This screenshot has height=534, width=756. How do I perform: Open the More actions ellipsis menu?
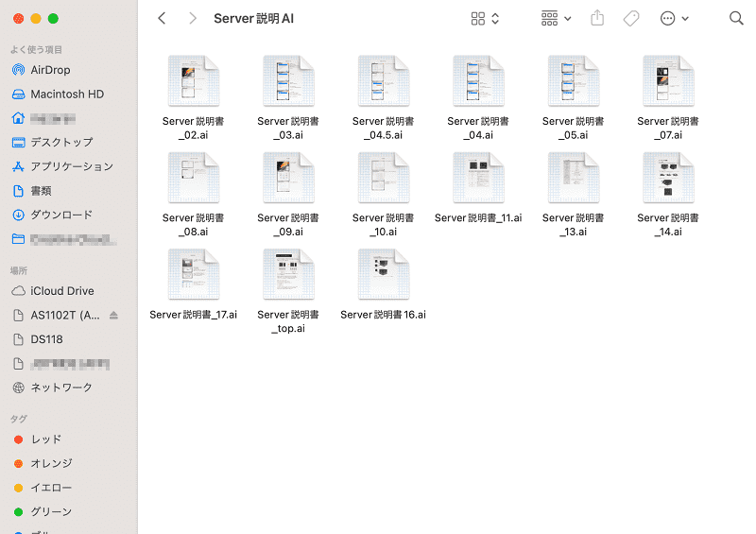[x=674, y=18]
